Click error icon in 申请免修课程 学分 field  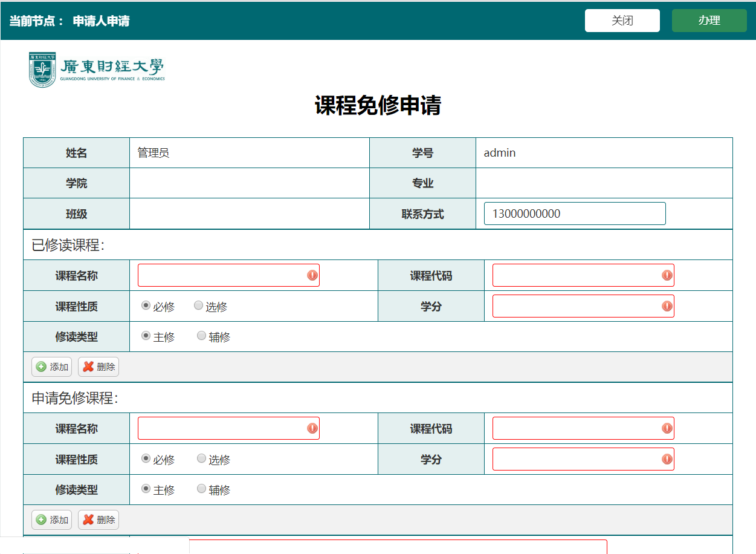(x=667, y=459)
